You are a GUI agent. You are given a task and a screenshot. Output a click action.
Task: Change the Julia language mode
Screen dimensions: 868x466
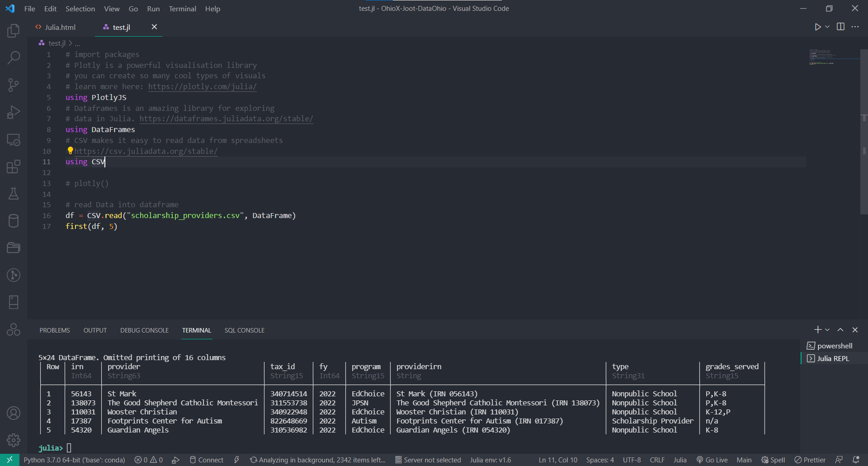(x=680, y=460)
